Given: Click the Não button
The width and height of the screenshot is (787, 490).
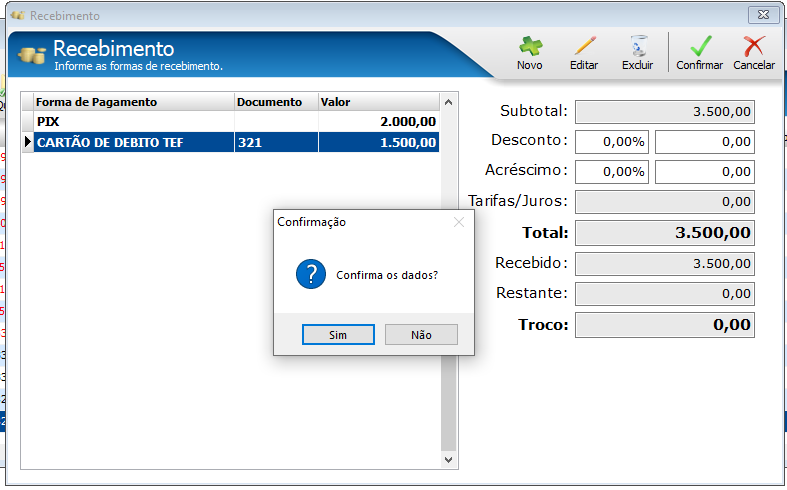Looking at the screenshot, I should pyautogui.click(x=421, y=334).
